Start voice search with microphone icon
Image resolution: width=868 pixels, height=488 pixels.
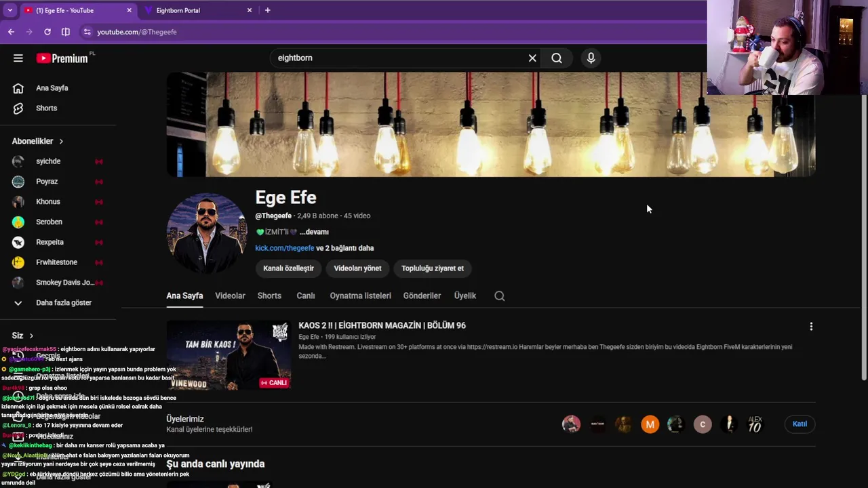pos(591,58)
